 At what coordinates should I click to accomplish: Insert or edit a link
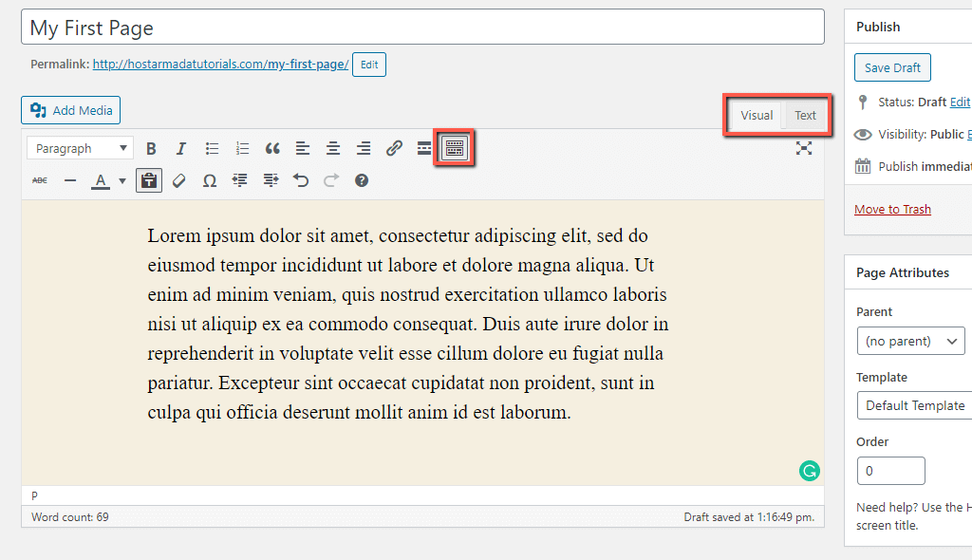pos(394,149)
